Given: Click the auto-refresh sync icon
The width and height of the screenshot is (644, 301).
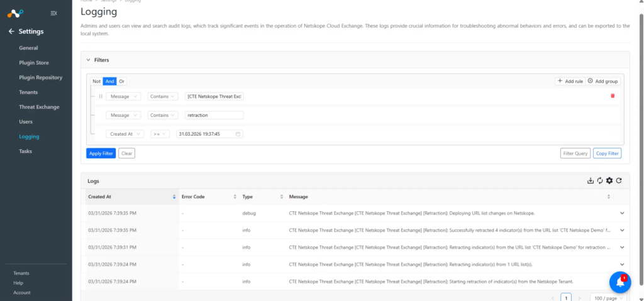Looking at the screenshot, I should click(x=599, y=181).
